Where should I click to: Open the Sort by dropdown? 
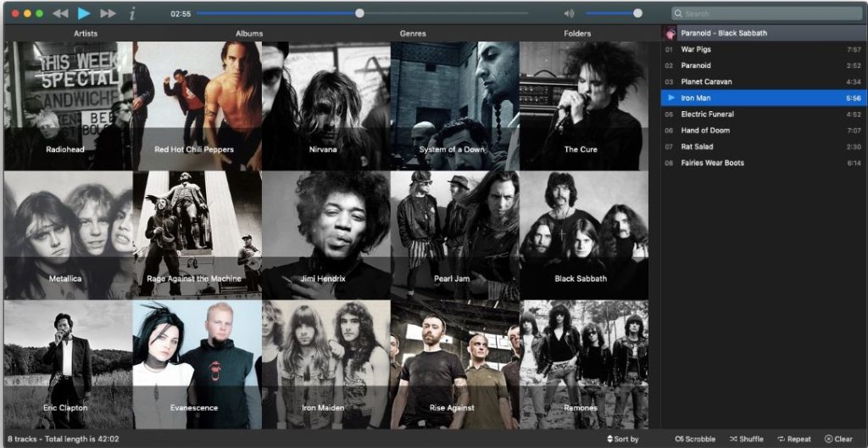[x=623, y=440]
